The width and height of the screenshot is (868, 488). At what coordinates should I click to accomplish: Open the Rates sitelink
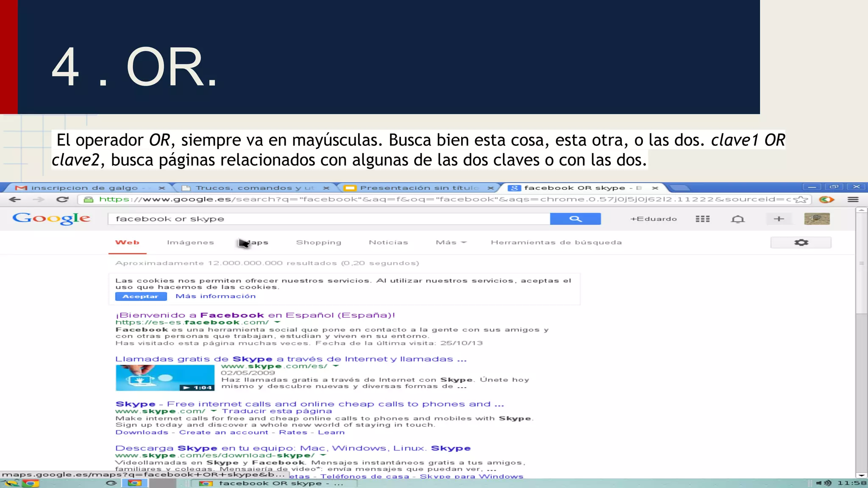(293, 432)
